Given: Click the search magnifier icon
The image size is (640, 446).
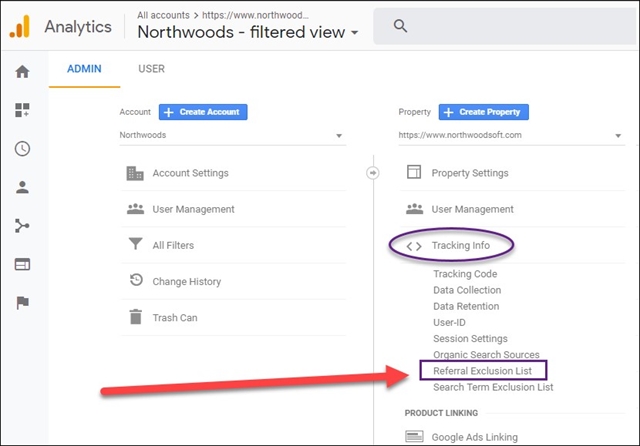Looking at the screenshot, I should point(400,26).
